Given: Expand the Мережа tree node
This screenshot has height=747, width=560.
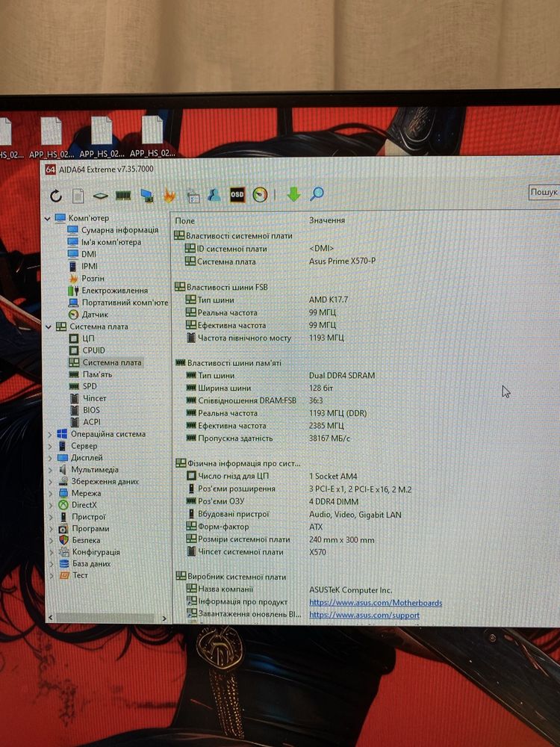Looking at the screenshot, I should pyautogui.click(x=52, y=494).
